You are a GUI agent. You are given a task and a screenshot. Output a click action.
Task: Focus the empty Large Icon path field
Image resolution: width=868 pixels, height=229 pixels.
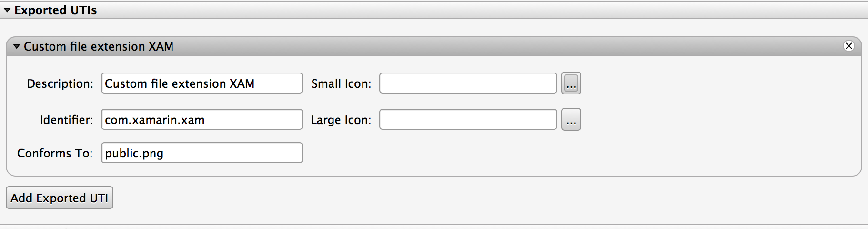click(x=468, y=119)
